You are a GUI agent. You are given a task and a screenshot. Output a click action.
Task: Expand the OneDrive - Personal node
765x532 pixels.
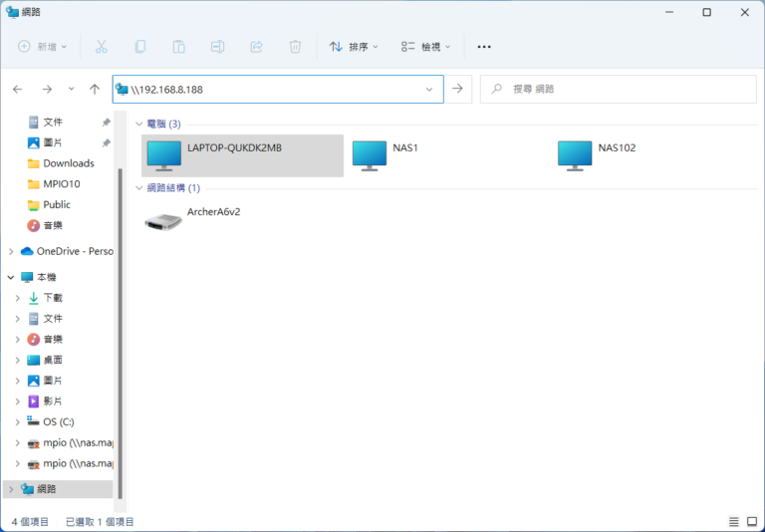coord(11,251)
